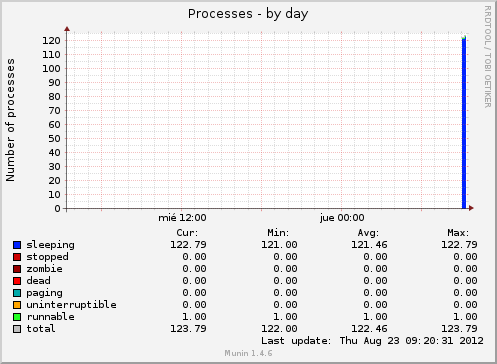Click the 'jue 00:00' time label

(x=342, y=218)
